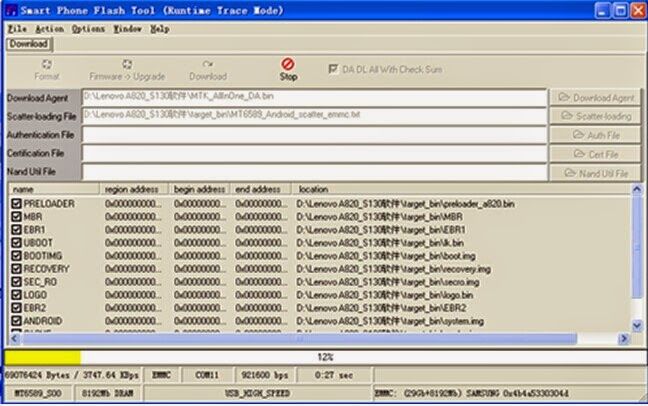Click the Auth File folder button

pos(596,135)
